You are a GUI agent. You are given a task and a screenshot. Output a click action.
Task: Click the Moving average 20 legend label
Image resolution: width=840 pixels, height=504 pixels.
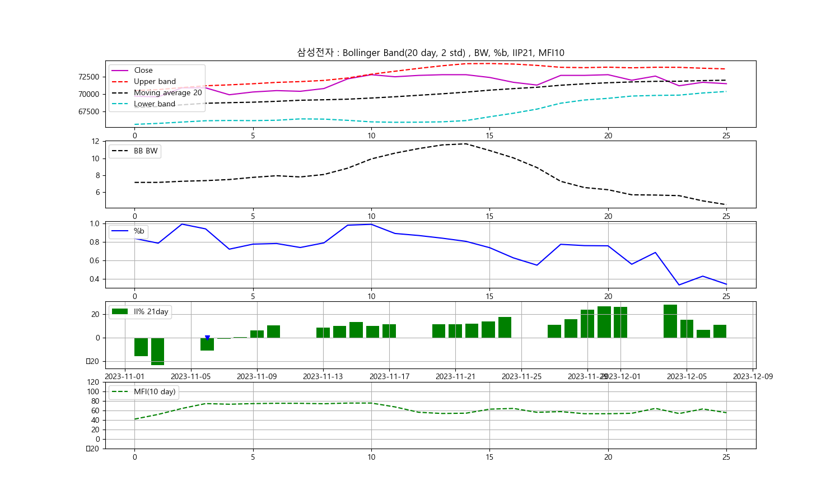click(167, 93)
